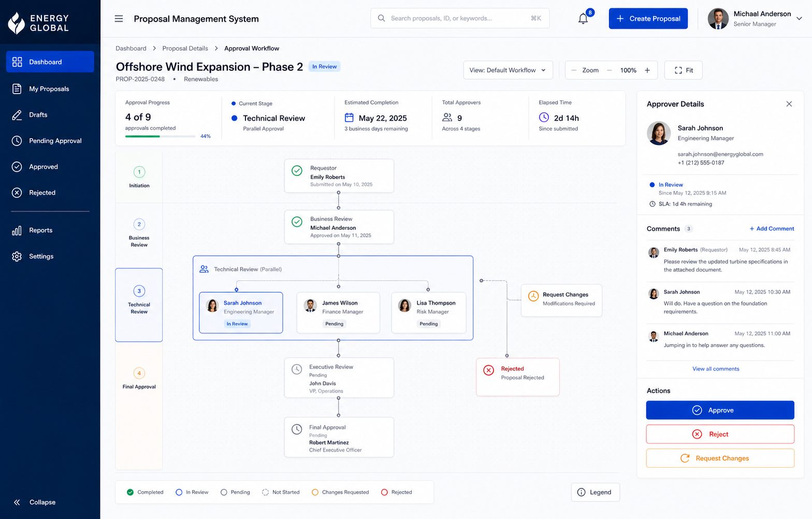Viewport: 812px width, 519px height.
Task: Click the Business Review Michael Anderson node
Action: (x=339, y=227)
